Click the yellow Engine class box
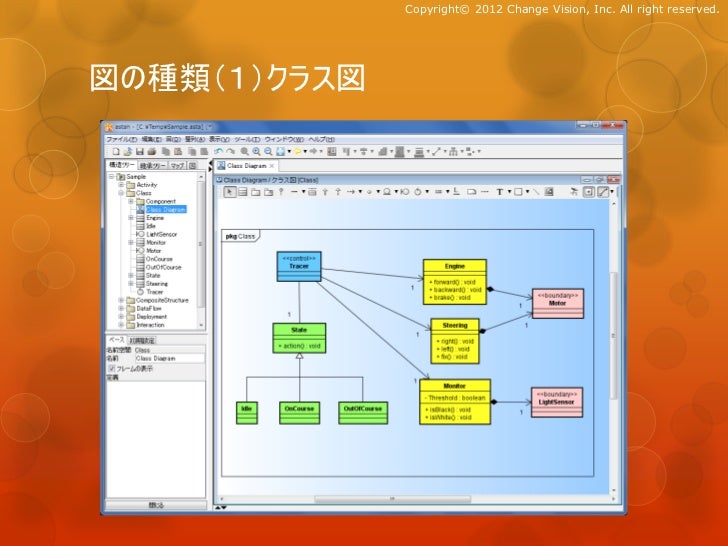This screenshot has width=728, height=546. [455, 282]
